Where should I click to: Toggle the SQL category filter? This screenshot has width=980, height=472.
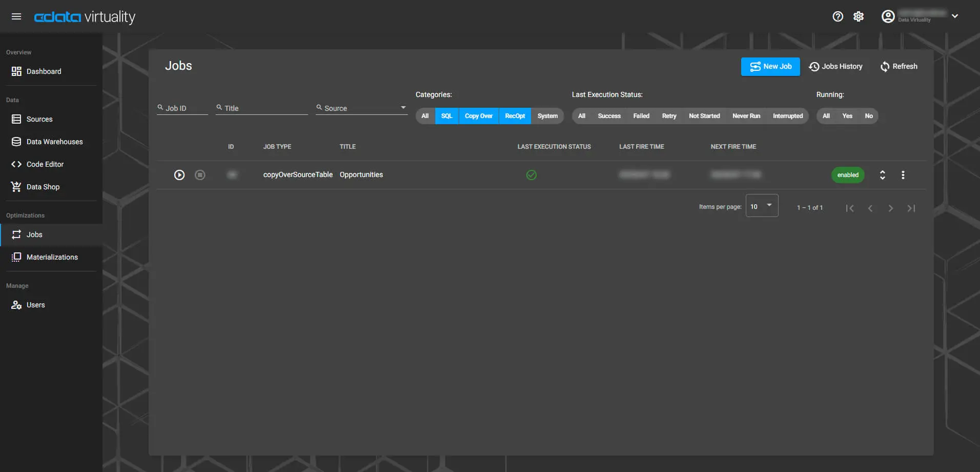click(446, 116)
